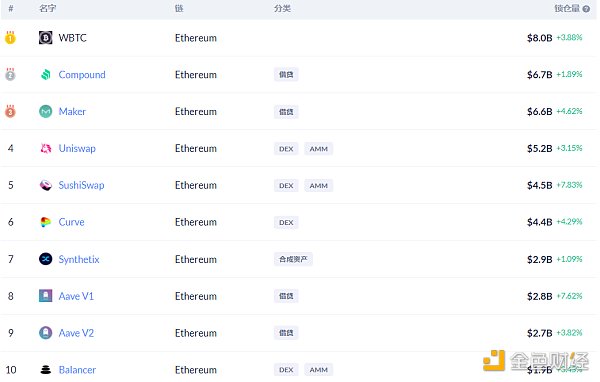Click the Curve rainbow logo icon
Viewport: 600px width, 382px height.
pos(46,222)
